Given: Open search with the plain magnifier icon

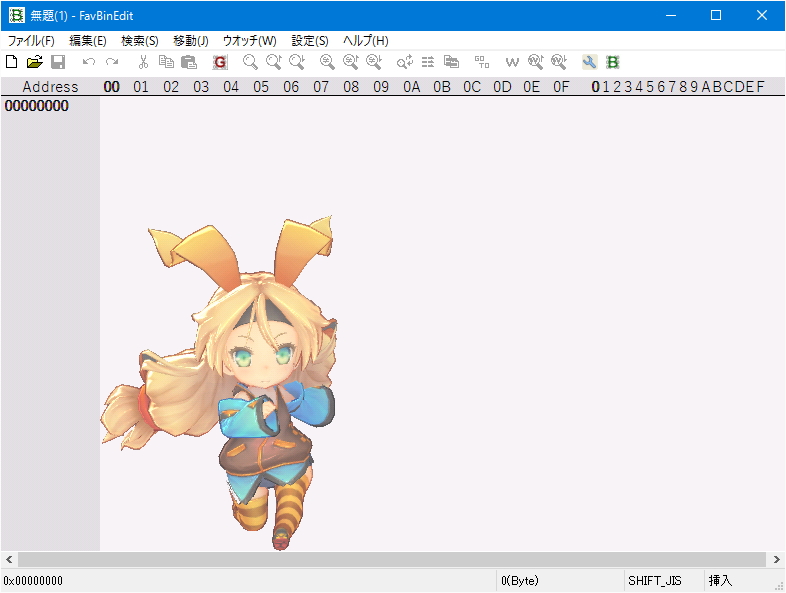Looking at the screenshot, I should tap(250, 62).
